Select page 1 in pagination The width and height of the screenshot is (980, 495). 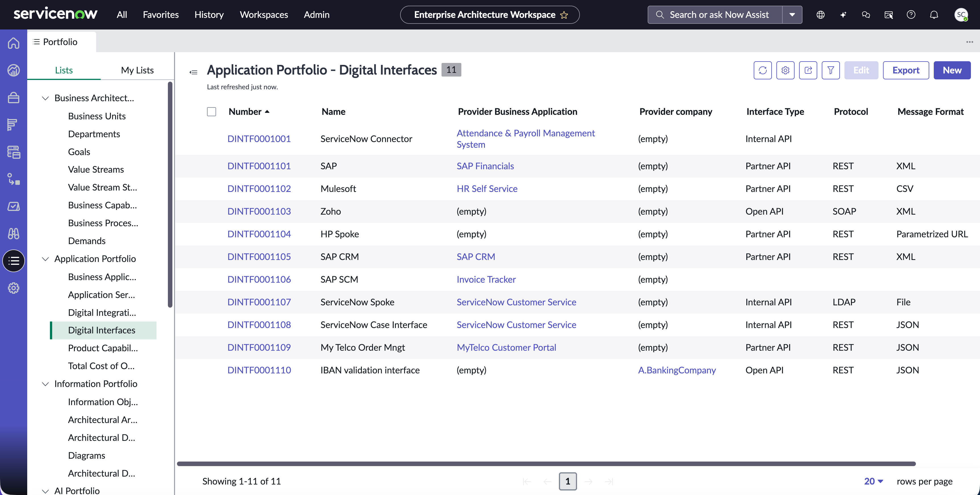click(568, 481)
